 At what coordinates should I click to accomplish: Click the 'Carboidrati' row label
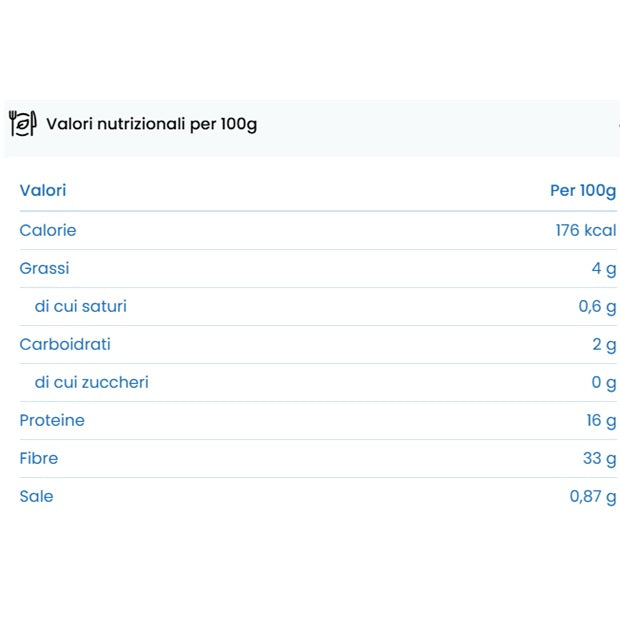tap(65, 344)
